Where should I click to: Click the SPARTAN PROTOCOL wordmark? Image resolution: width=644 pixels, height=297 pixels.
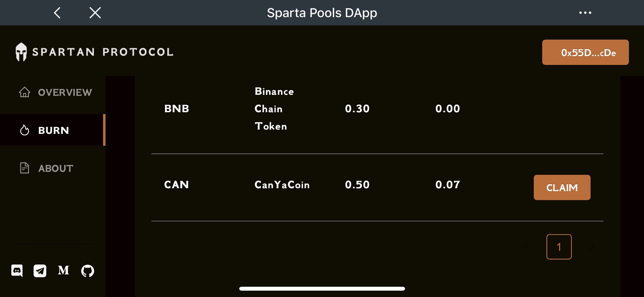[103, 52]
